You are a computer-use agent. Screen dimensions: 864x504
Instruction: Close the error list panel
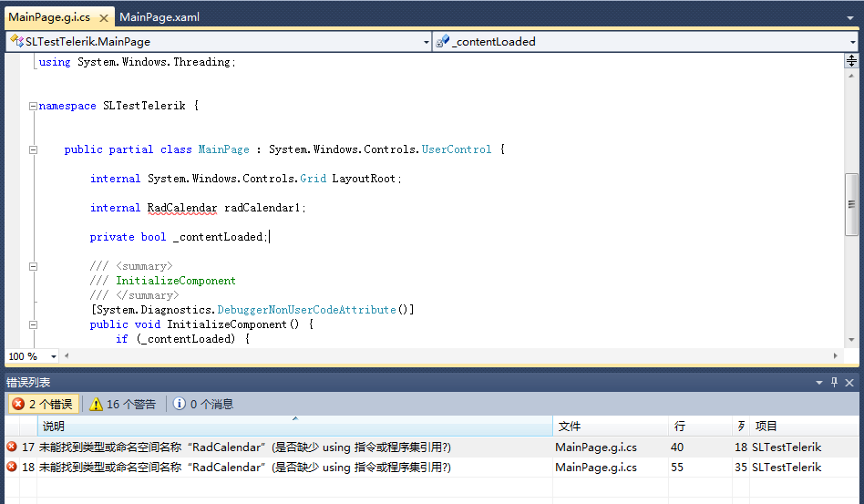[x=849, y=382]
